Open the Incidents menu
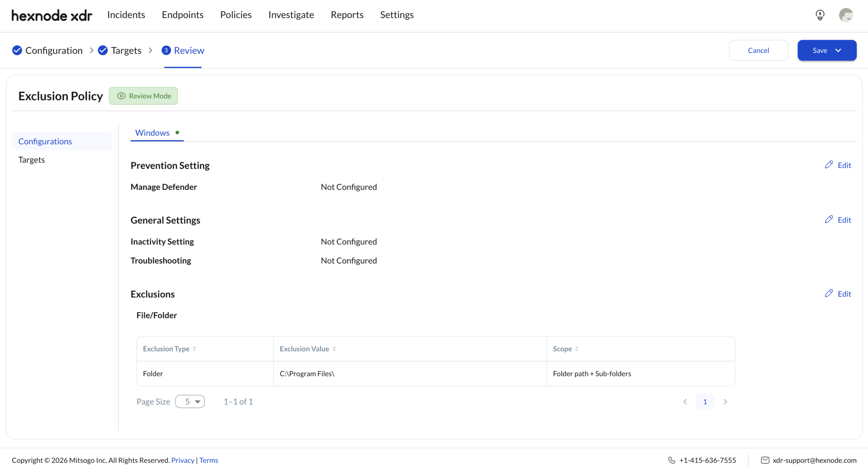Screen dimensions: 868x472 (126, 15)
